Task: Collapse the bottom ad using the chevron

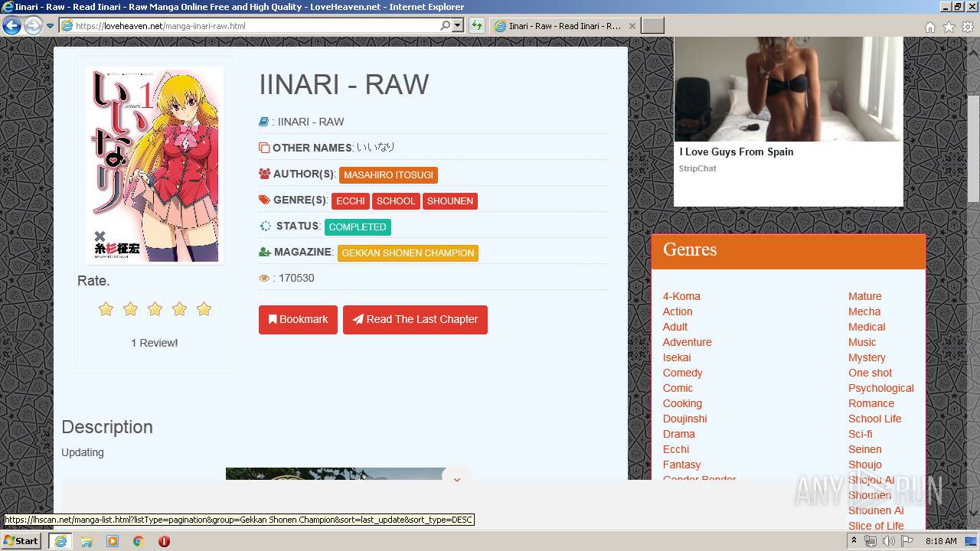Action: [457, 480]
